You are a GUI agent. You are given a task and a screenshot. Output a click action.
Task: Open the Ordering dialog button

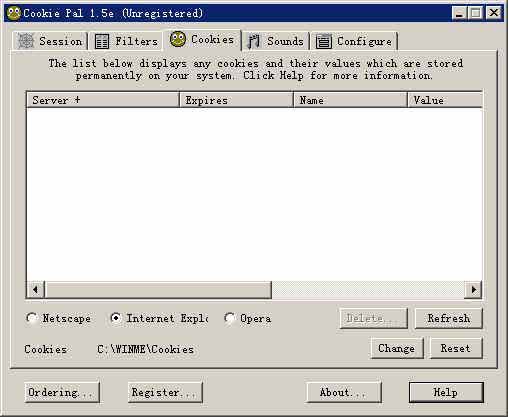coord(62,392)
